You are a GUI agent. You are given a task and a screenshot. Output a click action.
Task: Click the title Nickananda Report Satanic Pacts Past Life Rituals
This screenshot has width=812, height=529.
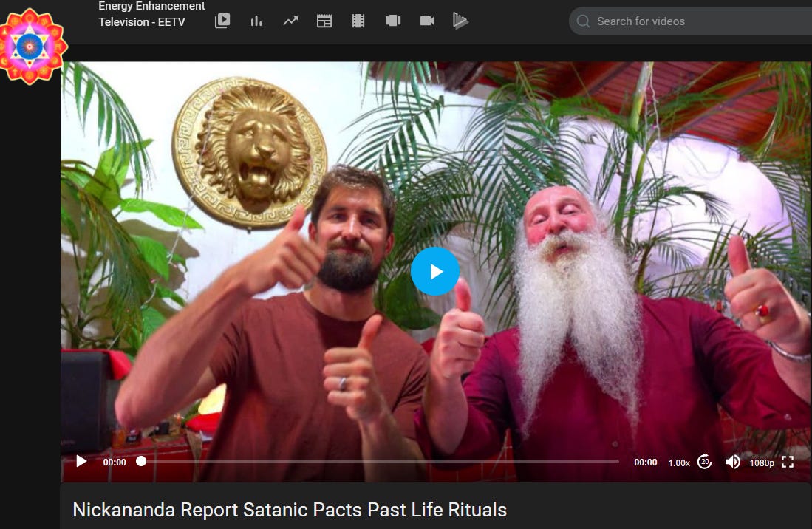point(290,510)
